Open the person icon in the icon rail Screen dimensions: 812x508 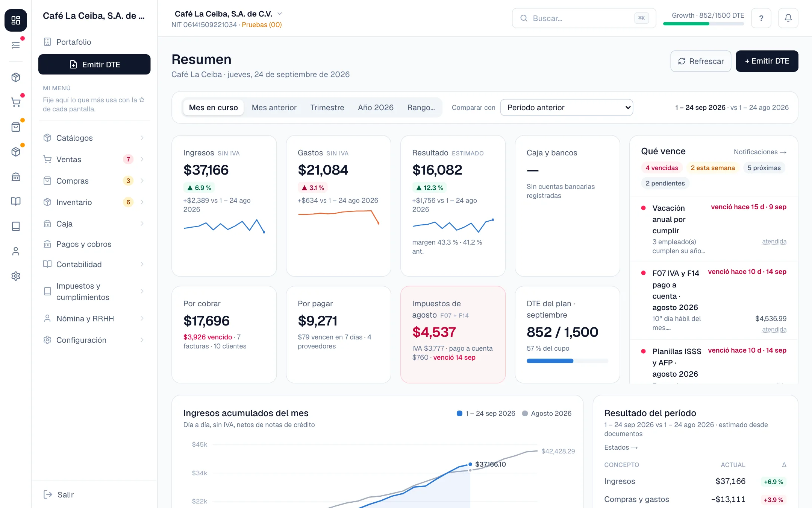(16, 251)
